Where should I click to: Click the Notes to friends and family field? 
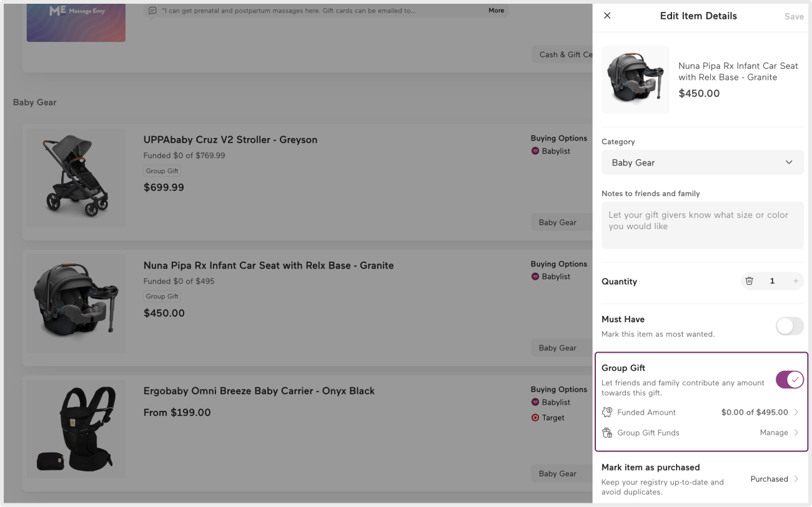(x=703, y=225)
